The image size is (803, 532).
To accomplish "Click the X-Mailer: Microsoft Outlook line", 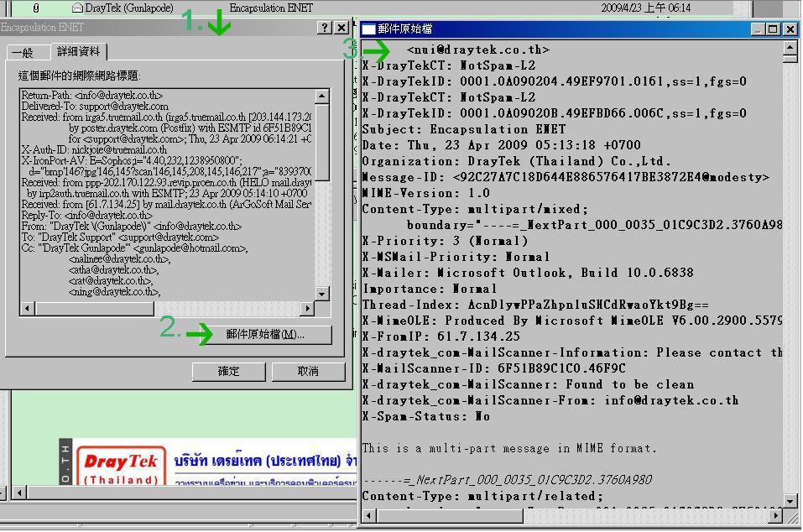I will [x=528, y=273].
